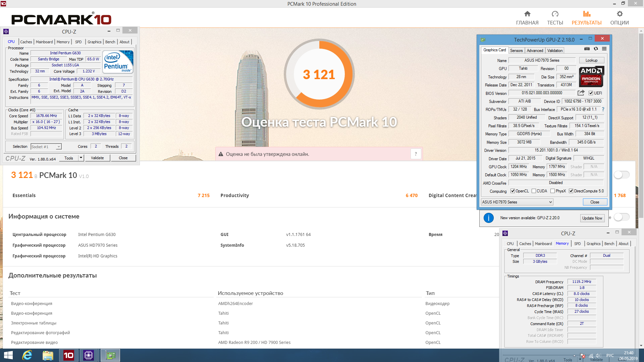This screenshot has width=644, height=362.
Task: Open the network icon in system tray
Action: click(591, 356)
